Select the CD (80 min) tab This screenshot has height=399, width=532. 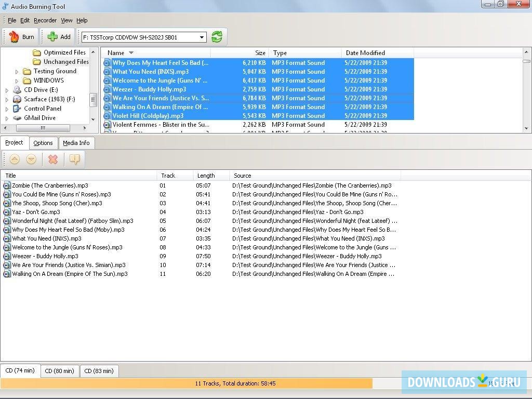(x=59, y=371)
